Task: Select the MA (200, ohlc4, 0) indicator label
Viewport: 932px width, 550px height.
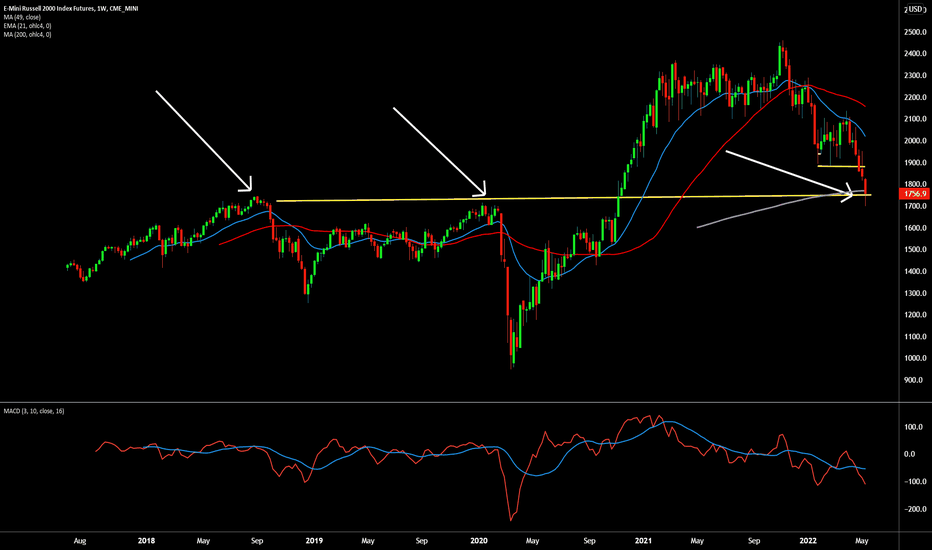Action: 27,34
